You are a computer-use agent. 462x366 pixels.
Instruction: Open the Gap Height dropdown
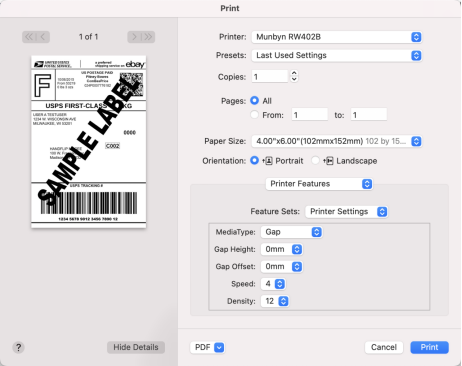[x=282, y=249]
